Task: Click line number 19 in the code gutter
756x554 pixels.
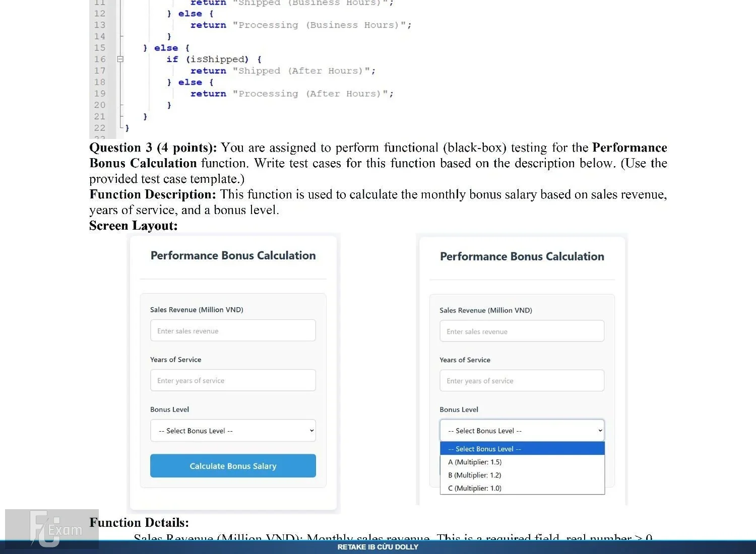Action: (100, 94)
